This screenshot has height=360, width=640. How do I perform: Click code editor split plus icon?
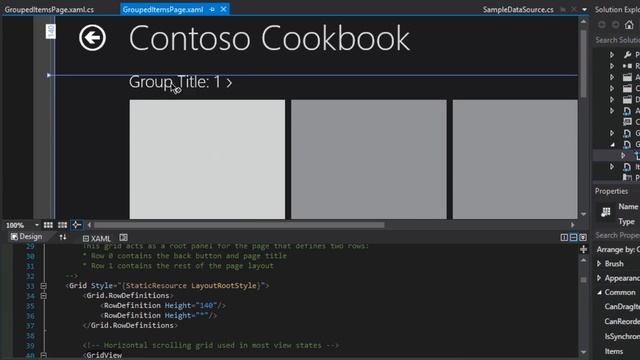(584, 249)
